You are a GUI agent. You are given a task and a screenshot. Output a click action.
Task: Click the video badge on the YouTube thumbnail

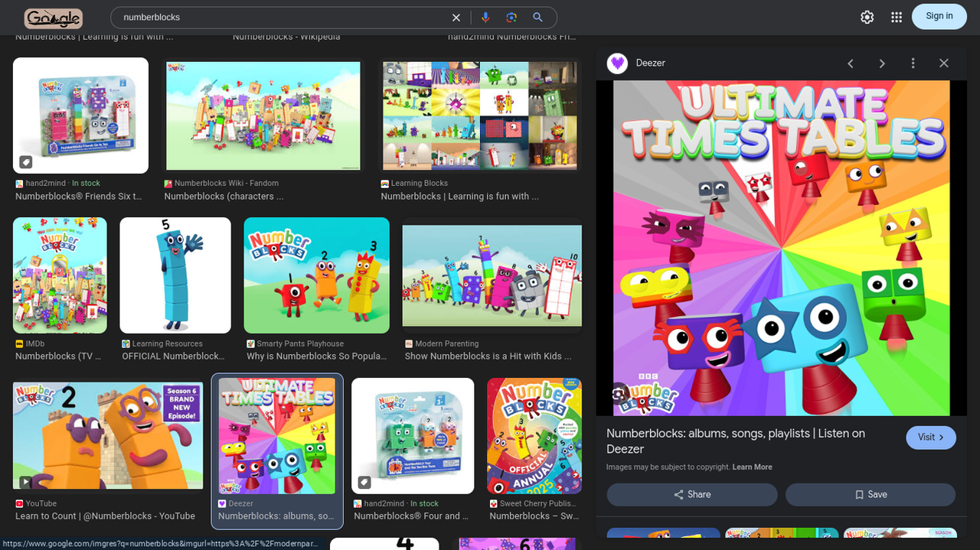tap(26, 482)
